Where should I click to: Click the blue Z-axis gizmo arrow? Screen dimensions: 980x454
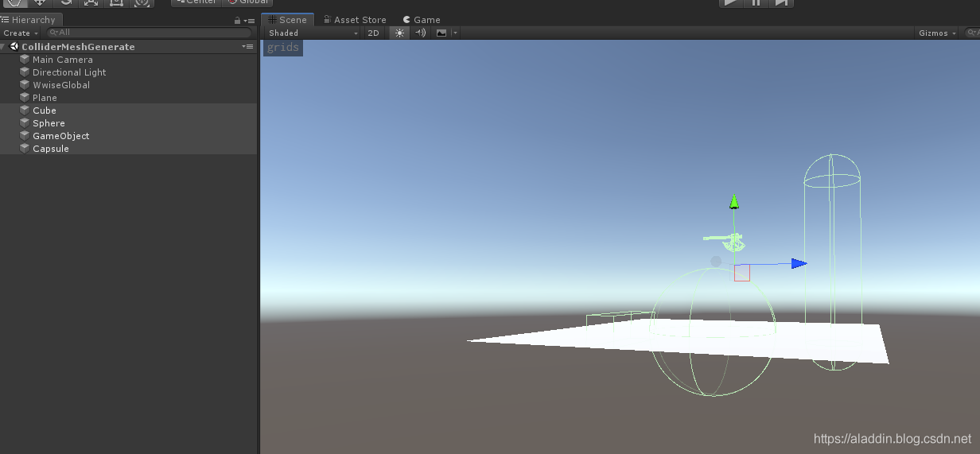click(x=799, y=263)
